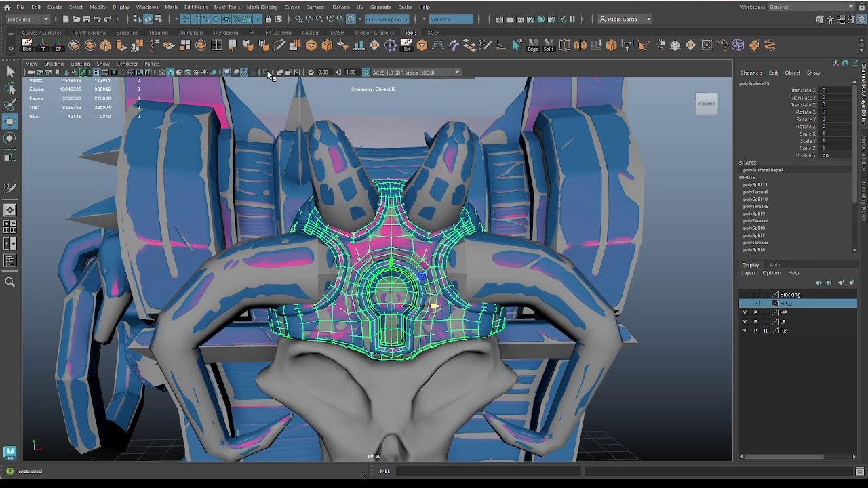This screenshot has height=488, width=868.
Task: Switch to the Poly Modeling shelf tab
Action: [x=89, y=32]
